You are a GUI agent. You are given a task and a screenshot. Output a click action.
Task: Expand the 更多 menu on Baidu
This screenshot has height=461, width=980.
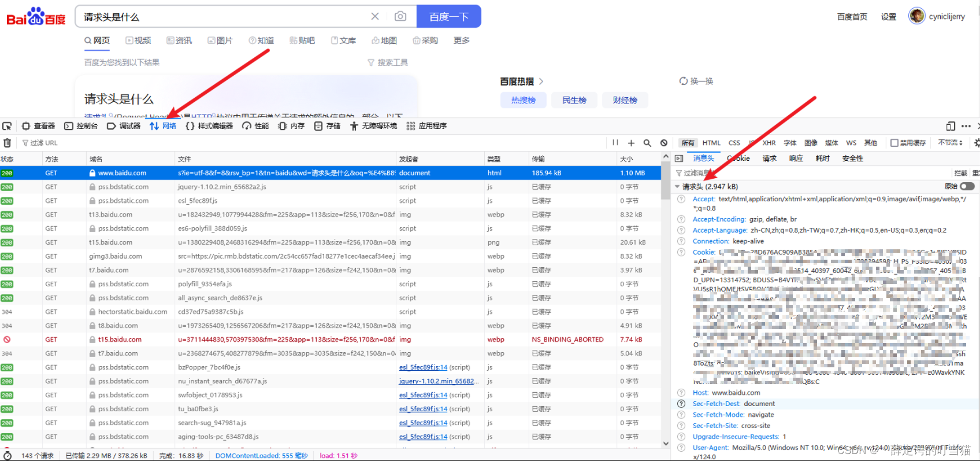(x=462, y=40)
